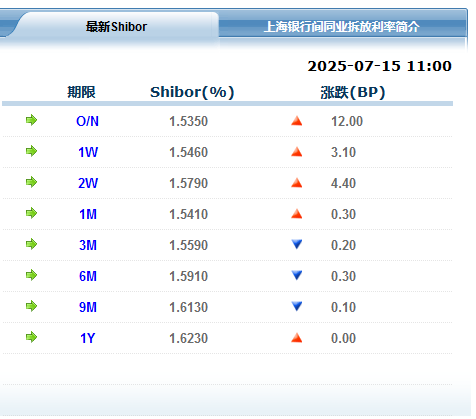
Task: Open the 1M term link
Action: 88,214
